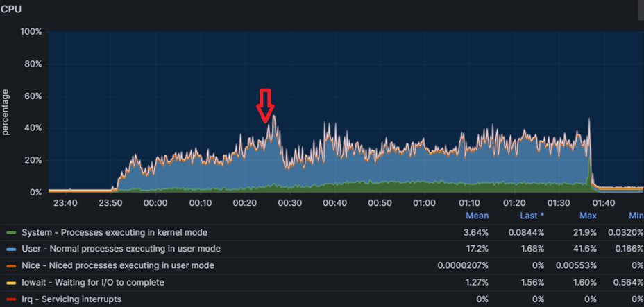Click the Irq red legend color swatch
The width and height of the screenshot is (644, 307).
[x=12, y=299]
